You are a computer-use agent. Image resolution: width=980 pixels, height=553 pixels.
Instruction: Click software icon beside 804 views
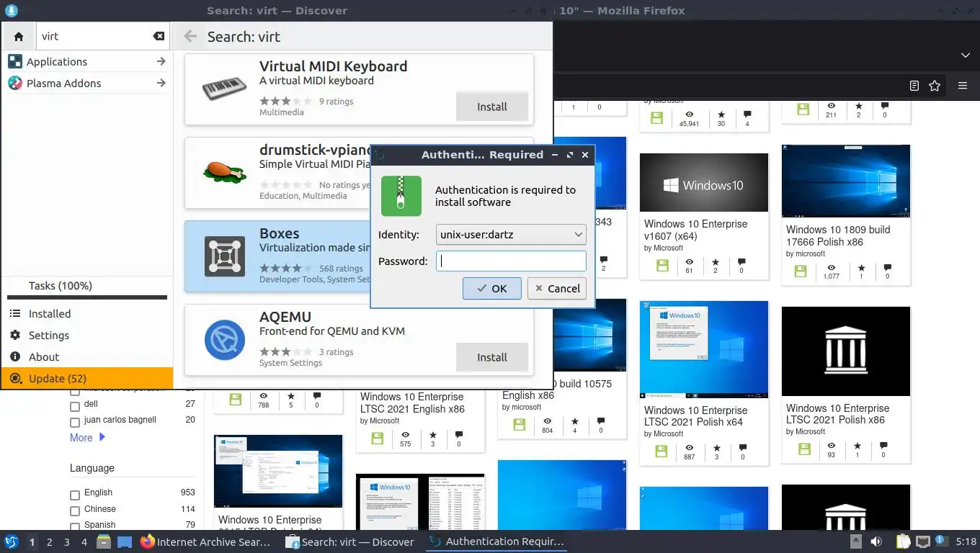point(519,425)
